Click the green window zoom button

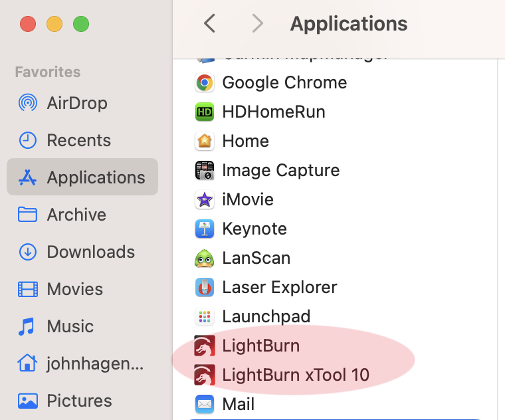pyautogui.click(x=81, y=25)
